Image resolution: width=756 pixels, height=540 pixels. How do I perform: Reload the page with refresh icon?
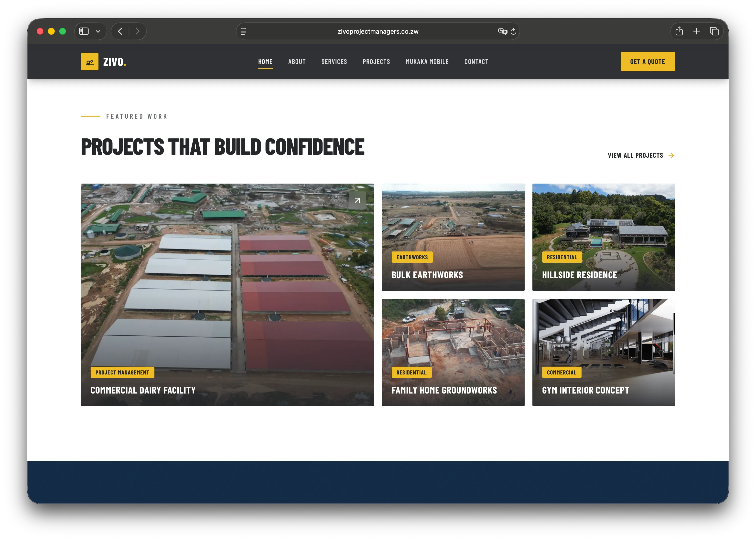(513, 31)
